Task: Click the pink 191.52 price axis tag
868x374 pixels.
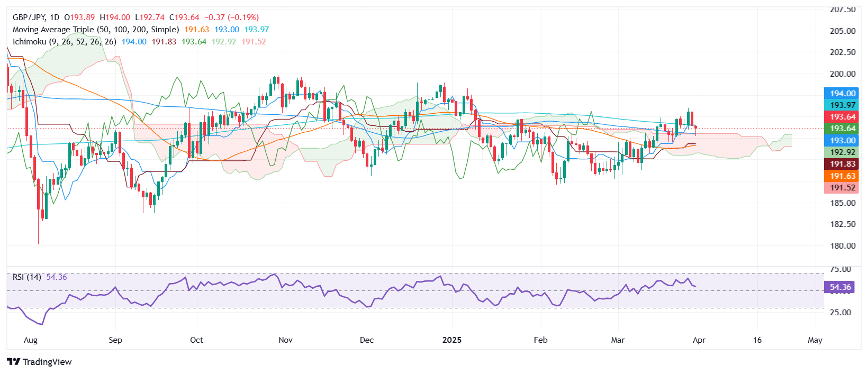Action: pos(842,188)
